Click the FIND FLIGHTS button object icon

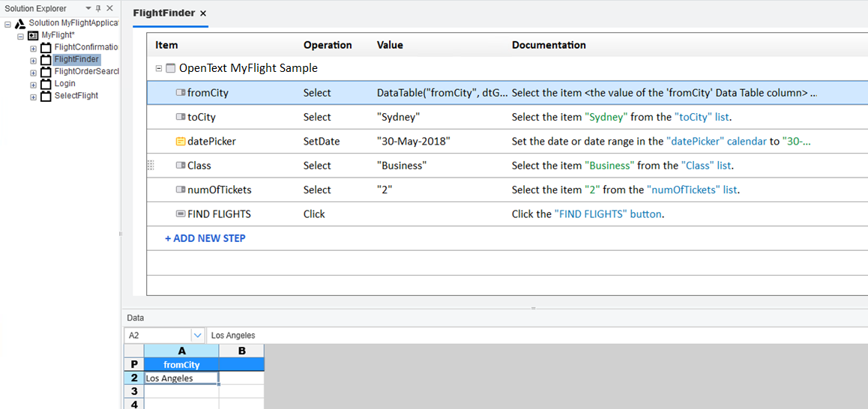click(x=180, y=213)
